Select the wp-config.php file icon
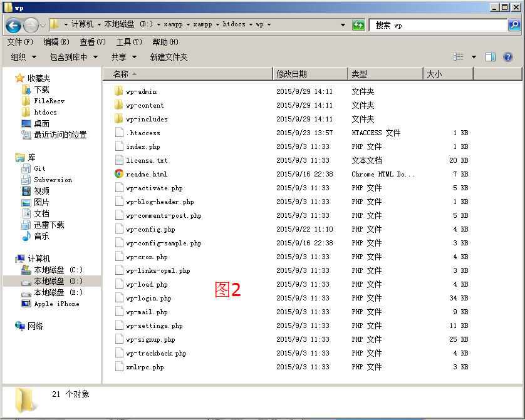 [x=119, y=228]
